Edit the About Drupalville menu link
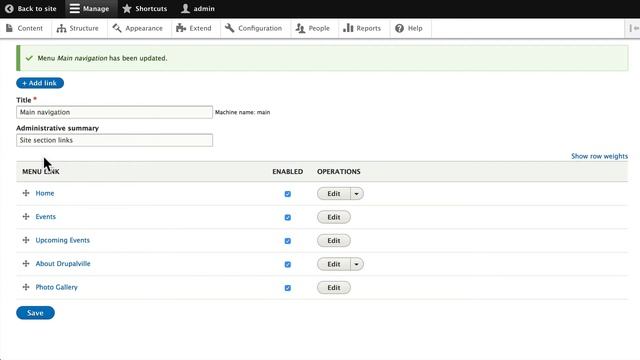640x360 pixels. pos(334,264)
